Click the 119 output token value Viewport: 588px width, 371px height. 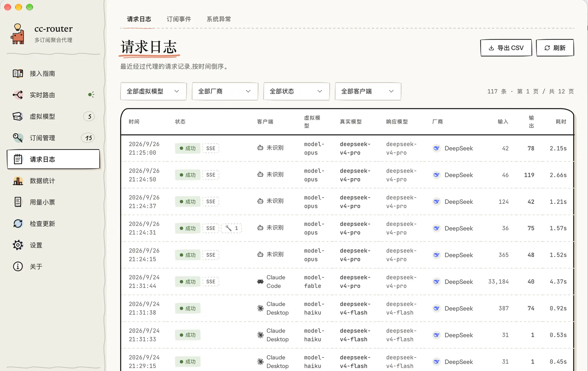tap(529, 175)
